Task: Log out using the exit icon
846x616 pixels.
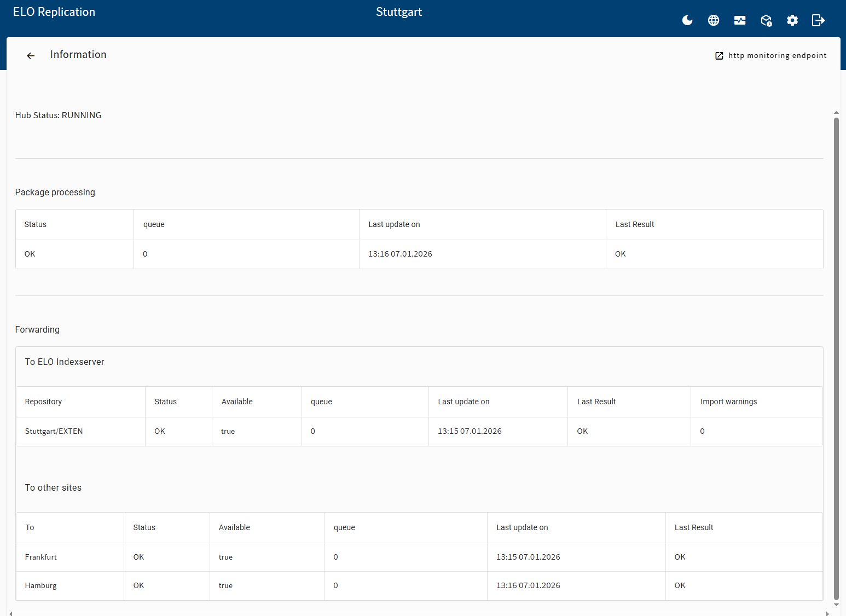Action: coord(819,20)
